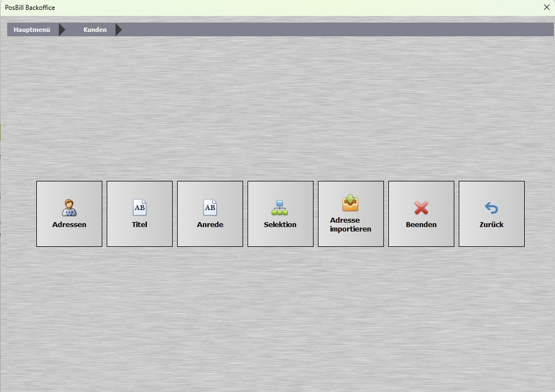Quit via the Beenden text label
The image size is (555, 392).
421,225
